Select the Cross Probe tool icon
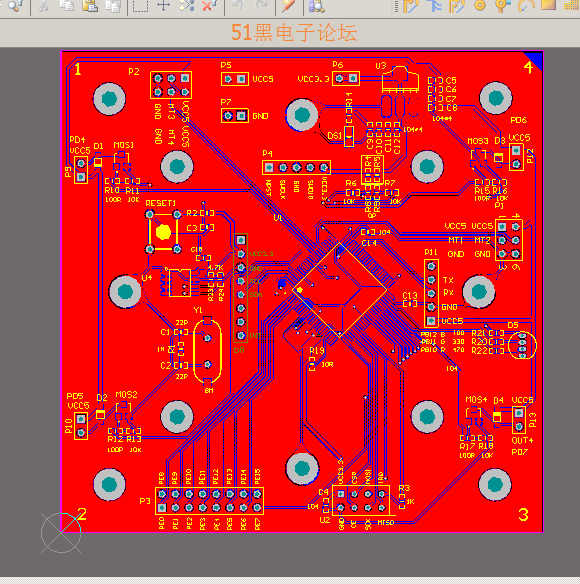The image size is (580, 584). pos(288,5)
